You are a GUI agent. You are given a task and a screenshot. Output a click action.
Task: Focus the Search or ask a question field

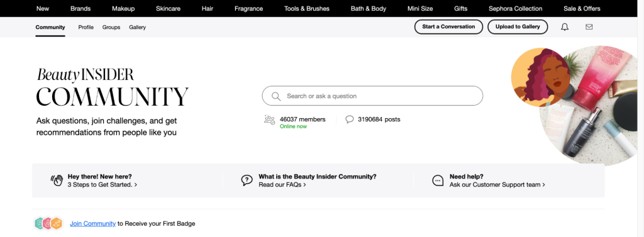tap(372, 96)
